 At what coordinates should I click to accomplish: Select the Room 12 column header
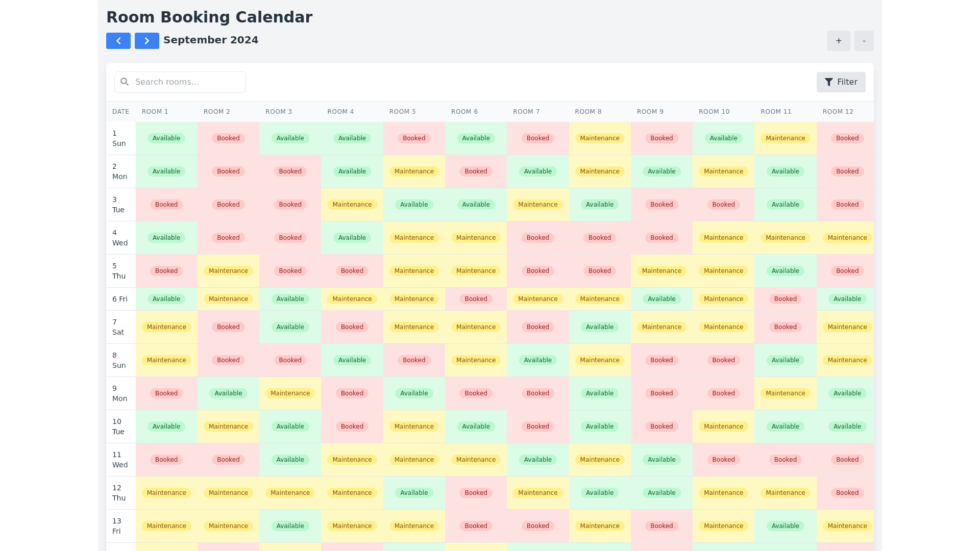click(x=838, y=112)
